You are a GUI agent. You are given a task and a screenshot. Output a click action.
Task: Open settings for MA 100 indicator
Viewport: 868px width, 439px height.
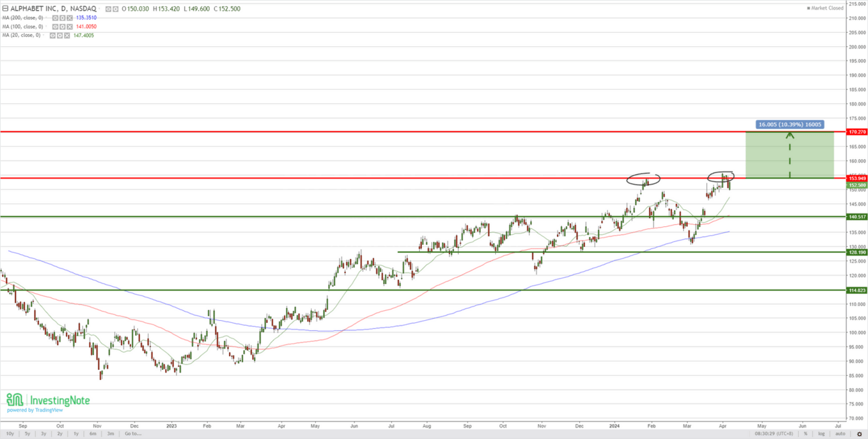tap(62, 27)
